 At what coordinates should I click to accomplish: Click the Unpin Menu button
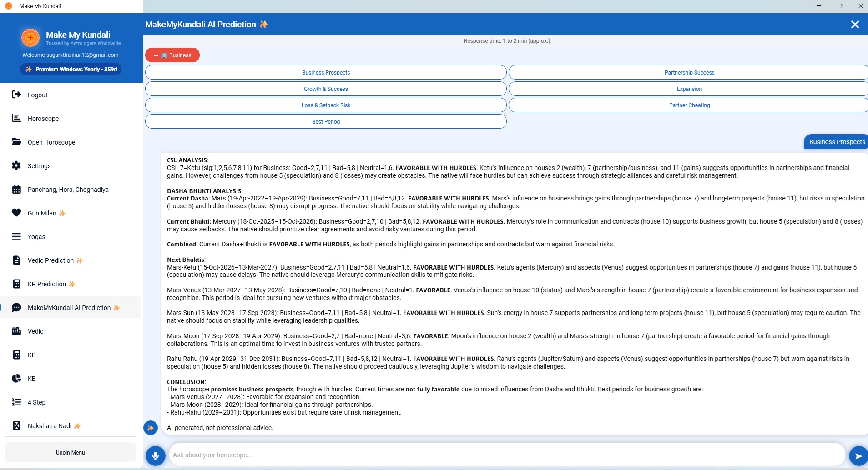click(x=71, y=453)
